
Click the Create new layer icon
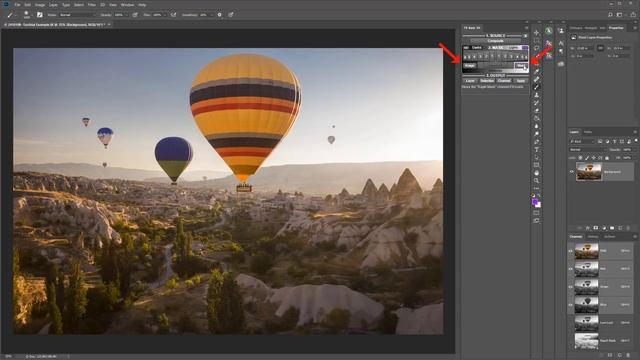[x=620, y=228]
